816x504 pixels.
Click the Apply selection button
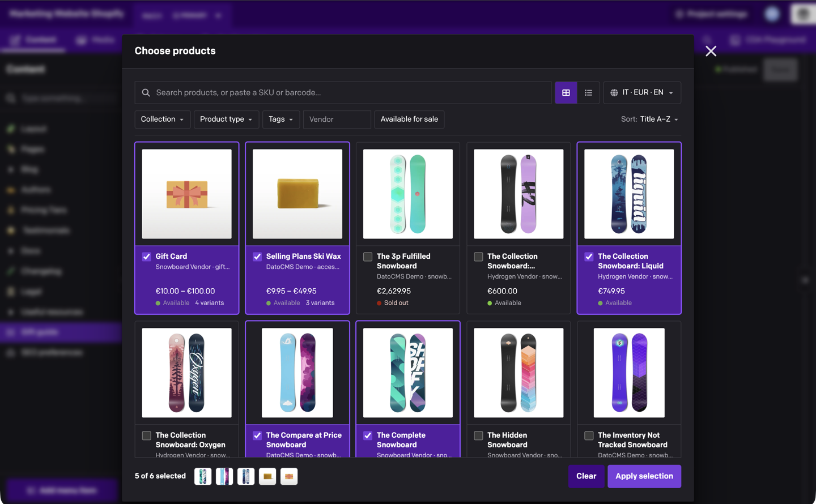(x=644, y=476)
